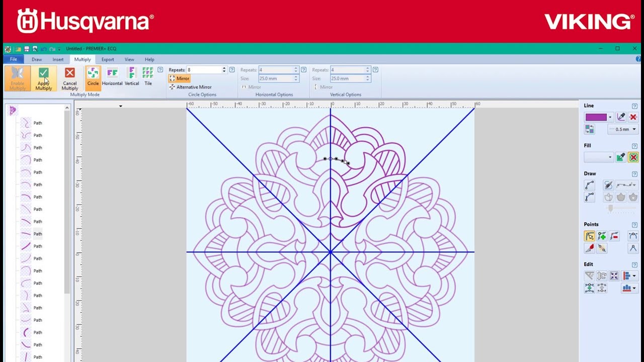Toggle the no-fill X button
Viewport: 644px width, 362px height.
[x=633, y=157]
